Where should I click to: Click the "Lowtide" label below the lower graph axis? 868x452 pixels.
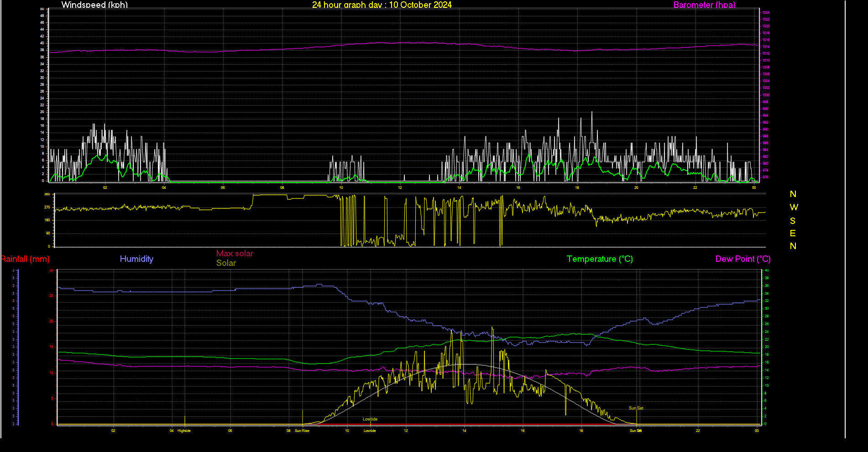[370, 431]
